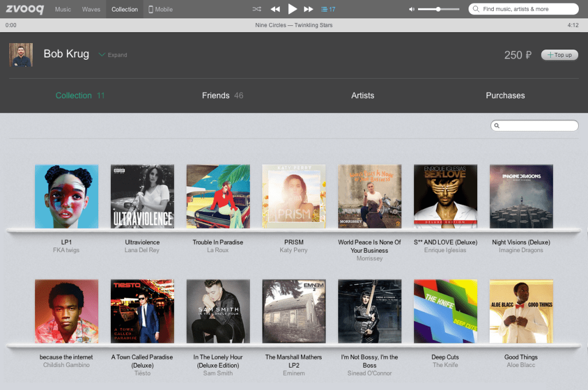Switch to the Friends tab

coord(222,95)
